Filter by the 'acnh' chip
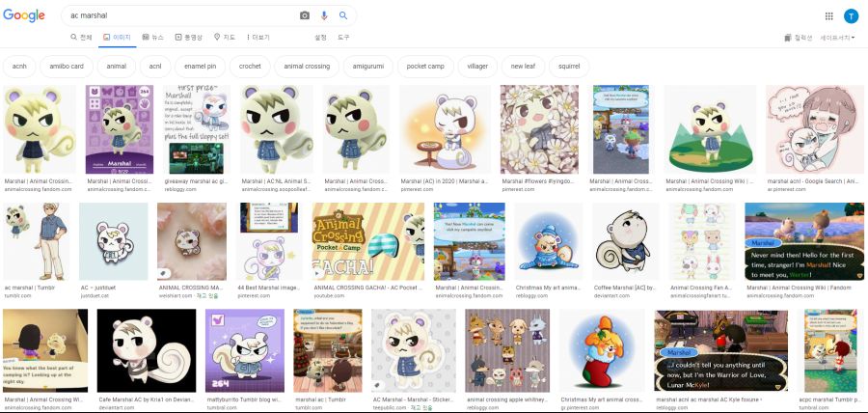Image resolution: width=868 pixels, height=413 pixels. pyautogui.click(x=19, y=67)
